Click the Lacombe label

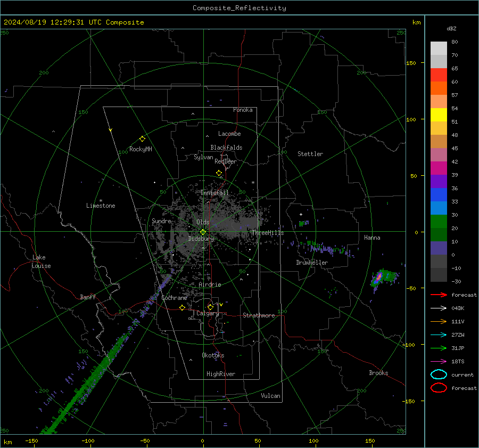click(x=229, y=134)
